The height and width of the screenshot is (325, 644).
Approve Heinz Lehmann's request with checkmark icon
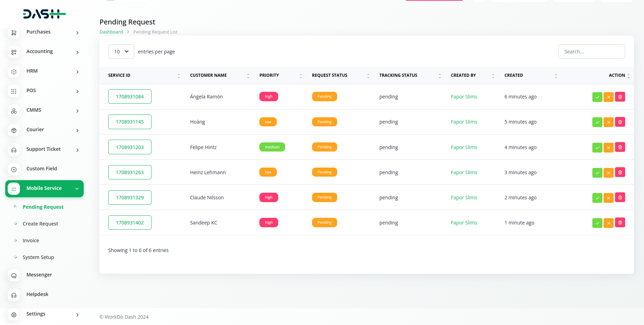coord(597,172)
